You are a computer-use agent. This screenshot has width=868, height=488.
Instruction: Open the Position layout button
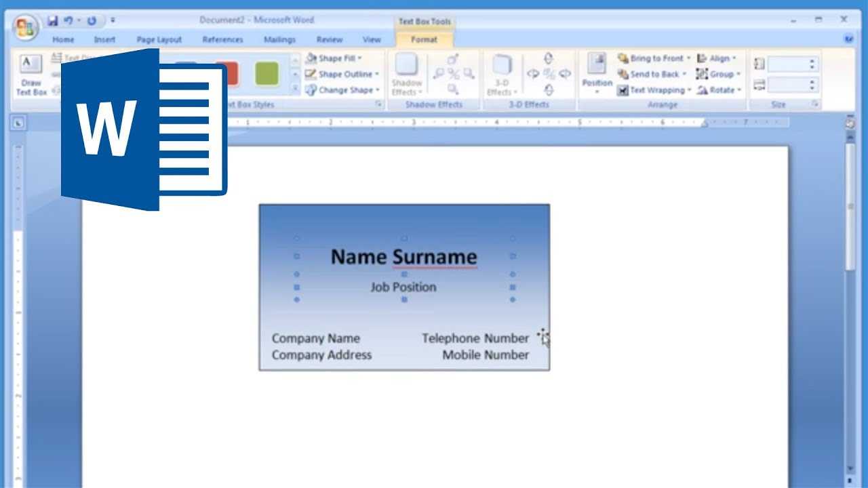click(597, 75)
